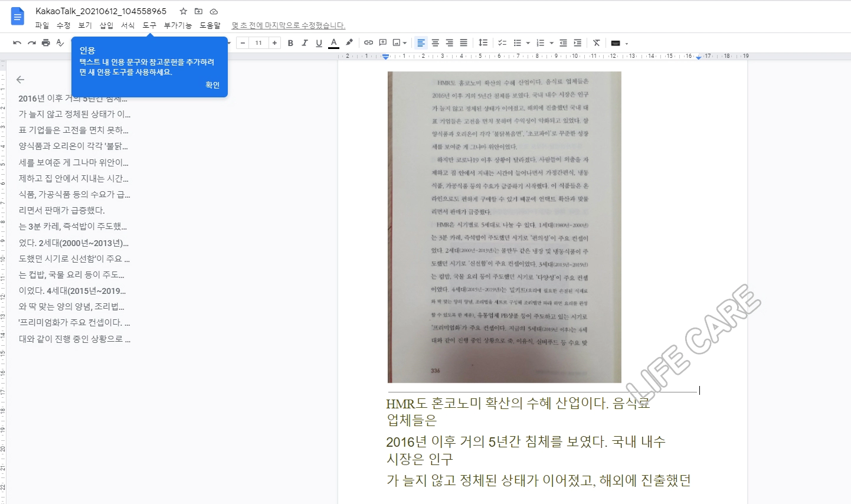
Task: Redo the last action
Action: click(x=32, y=42)
